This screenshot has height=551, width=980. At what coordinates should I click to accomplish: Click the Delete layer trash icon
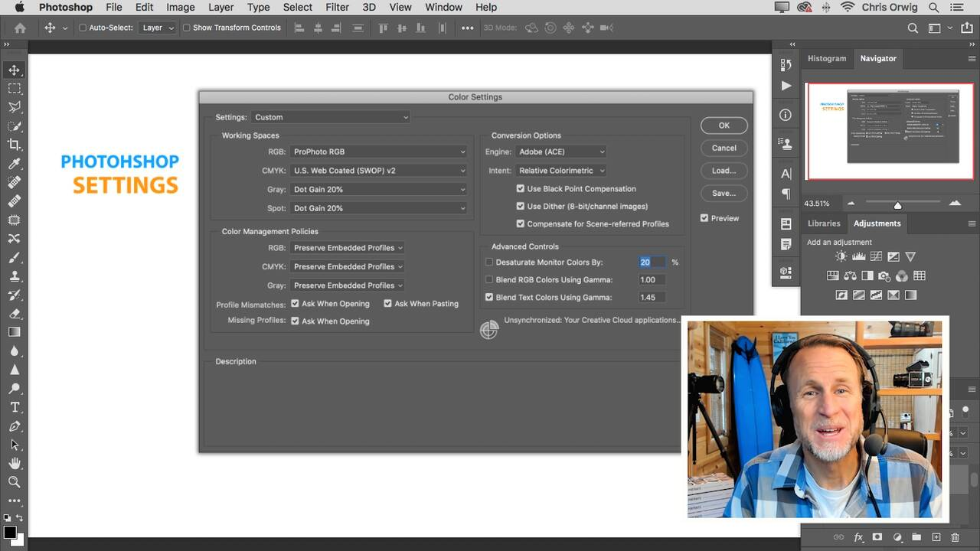coord(955,538)
